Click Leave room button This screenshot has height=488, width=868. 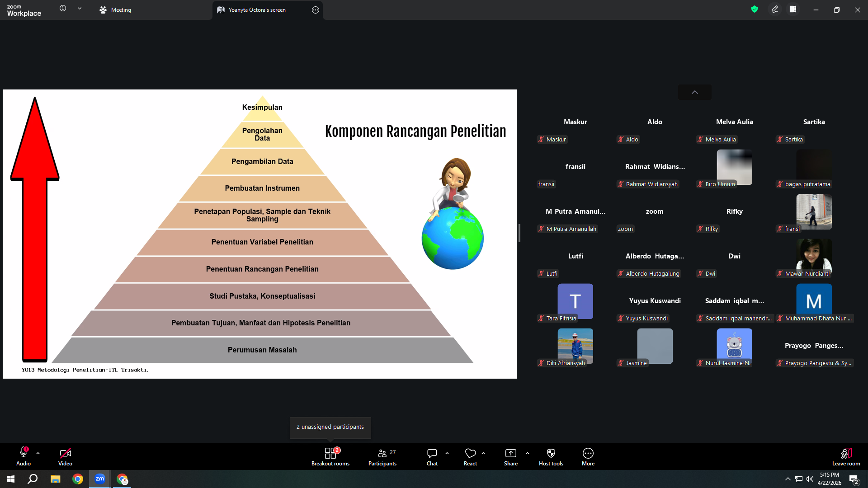[x=846, y=456]
